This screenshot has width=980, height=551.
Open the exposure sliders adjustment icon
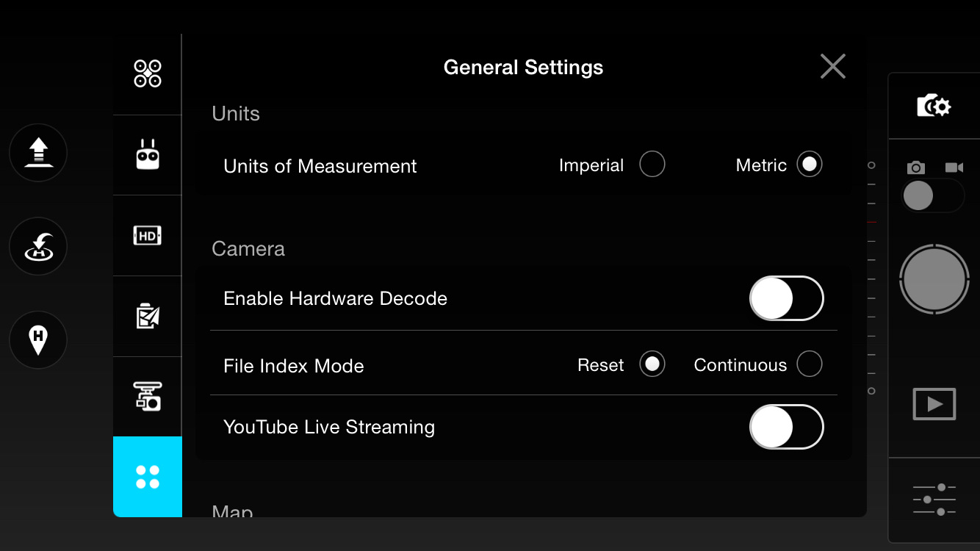(x=934, y=500)
